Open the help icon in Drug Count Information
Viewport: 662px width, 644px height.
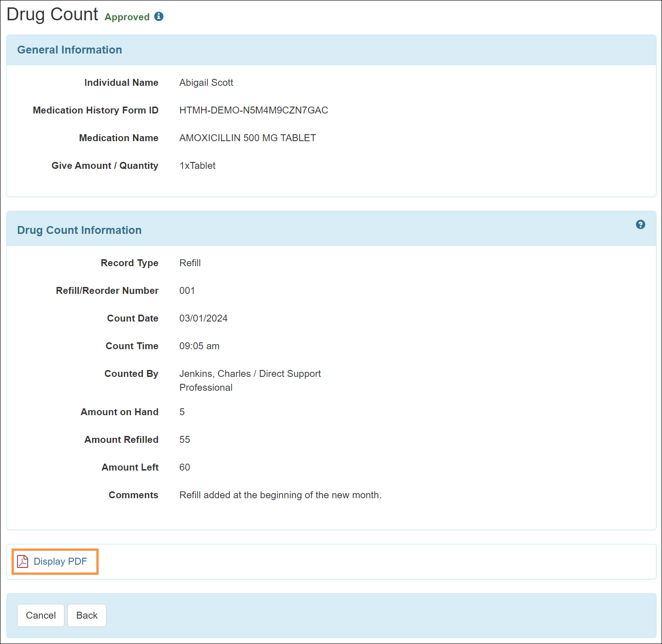tap(640, 225)
